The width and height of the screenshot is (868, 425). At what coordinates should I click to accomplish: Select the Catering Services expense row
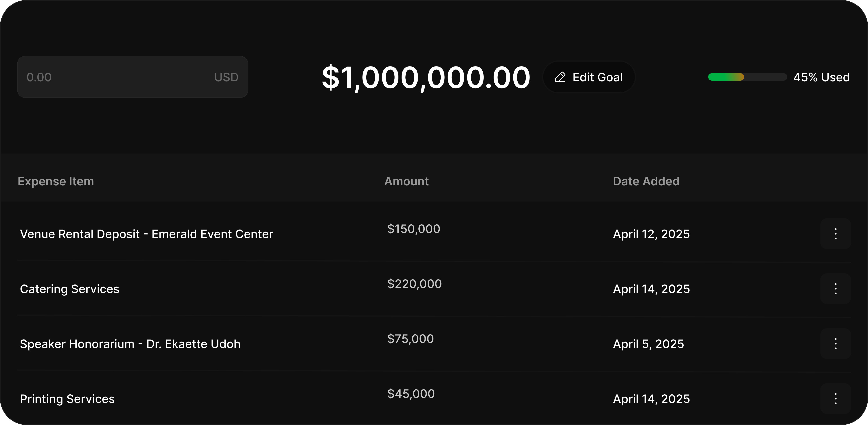click(x=434, y=289)
